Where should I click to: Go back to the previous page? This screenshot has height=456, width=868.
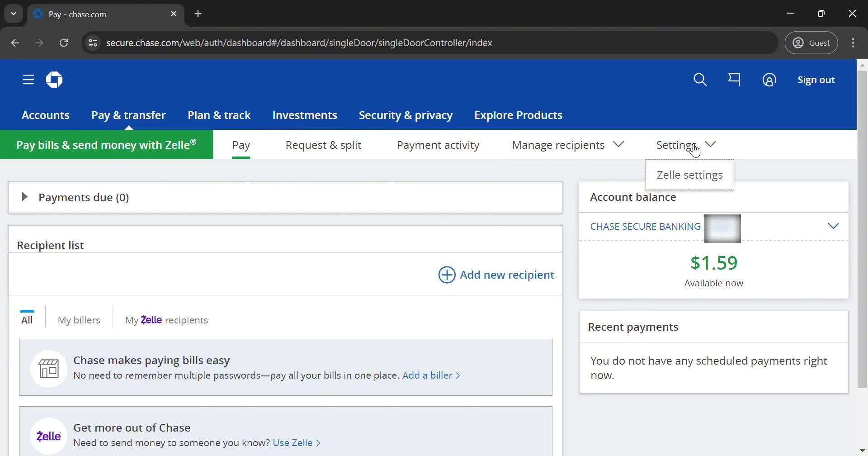15,43
